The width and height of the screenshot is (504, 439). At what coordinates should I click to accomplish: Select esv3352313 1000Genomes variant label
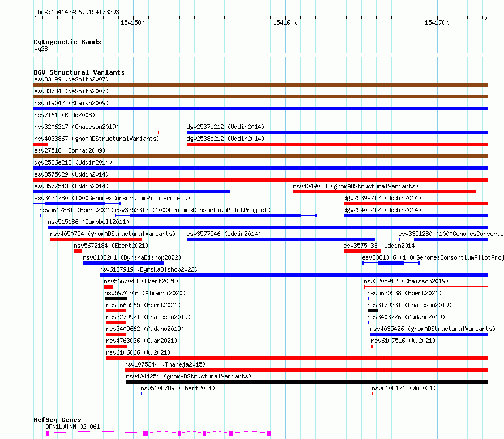(x=193, y=210)
